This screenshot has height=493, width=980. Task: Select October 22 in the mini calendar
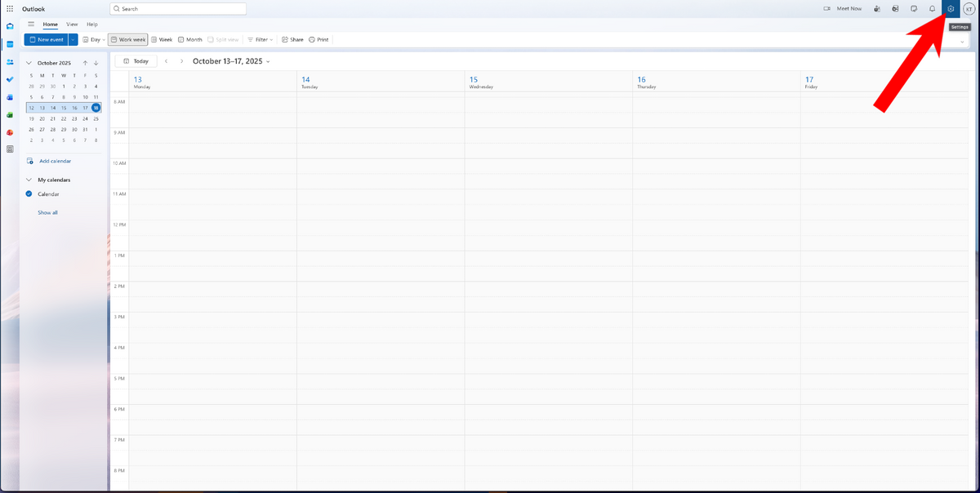tap(64, 118)
